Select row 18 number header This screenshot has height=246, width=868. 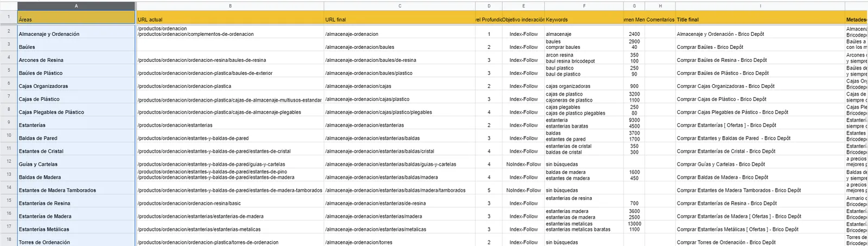pos(9,239)
